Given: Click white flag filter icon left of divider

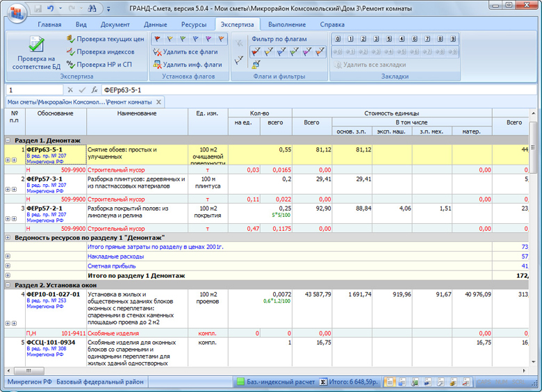Looking at the screenshot, I should point(239,60).
